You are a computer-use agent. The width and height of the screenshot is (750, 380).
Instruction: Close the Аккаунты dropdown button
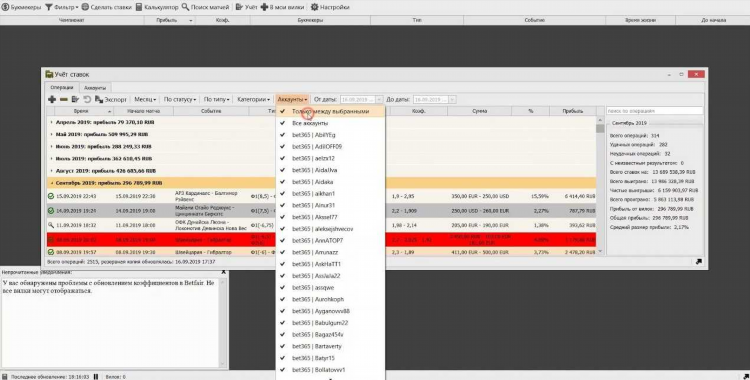tap(292, 99)
